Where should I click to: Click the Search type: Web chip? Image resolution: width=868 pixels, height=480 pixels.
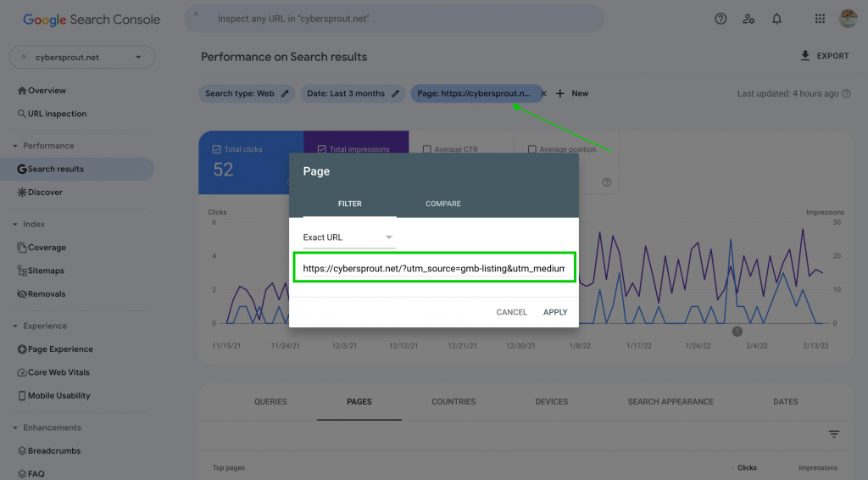247,93
